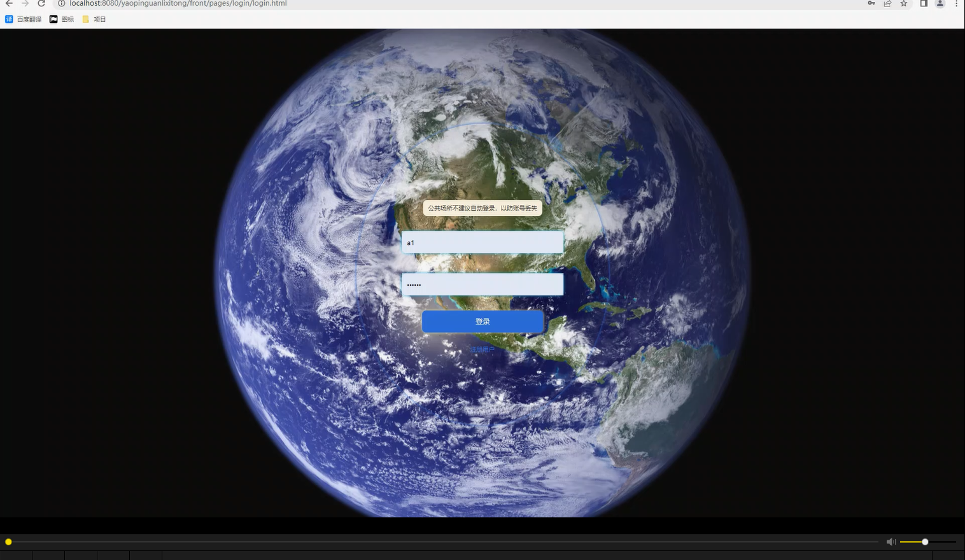
Task: Open the saved password key icon
Action: click(871, 4)
